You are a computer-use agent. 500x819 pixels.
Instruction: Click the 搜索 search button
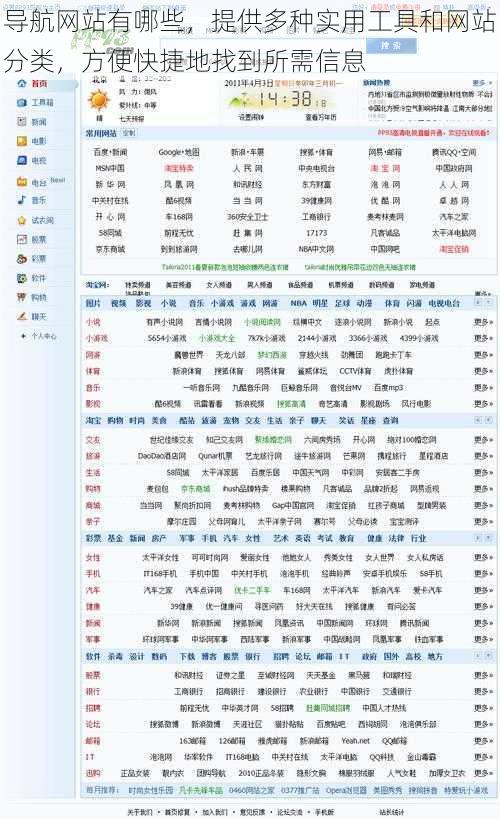[x=391, y=46]
